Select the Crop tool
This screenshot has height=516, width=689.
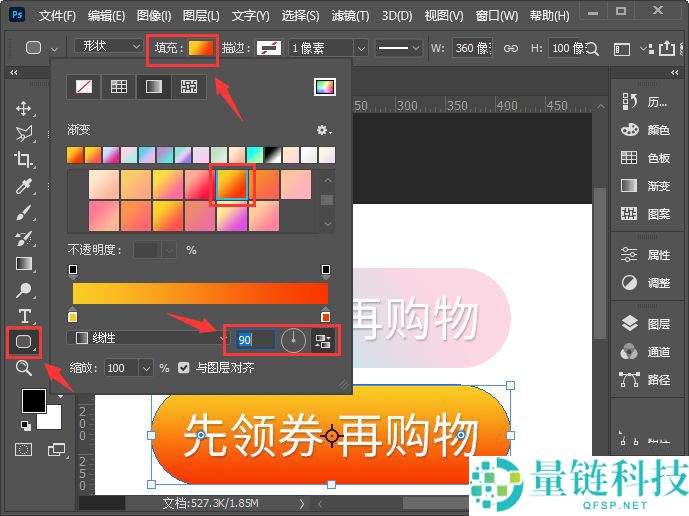[x=24, y=159]
